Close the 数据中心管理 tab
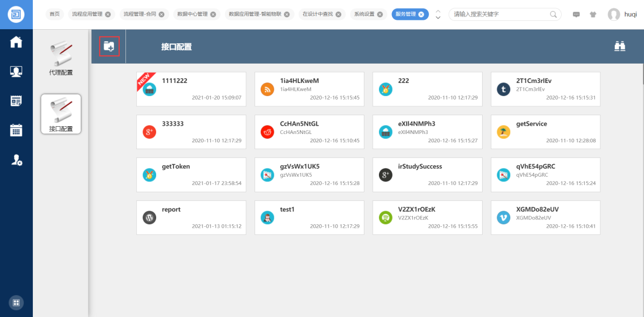This screenshot has width=644, height=317. (213, 15)
